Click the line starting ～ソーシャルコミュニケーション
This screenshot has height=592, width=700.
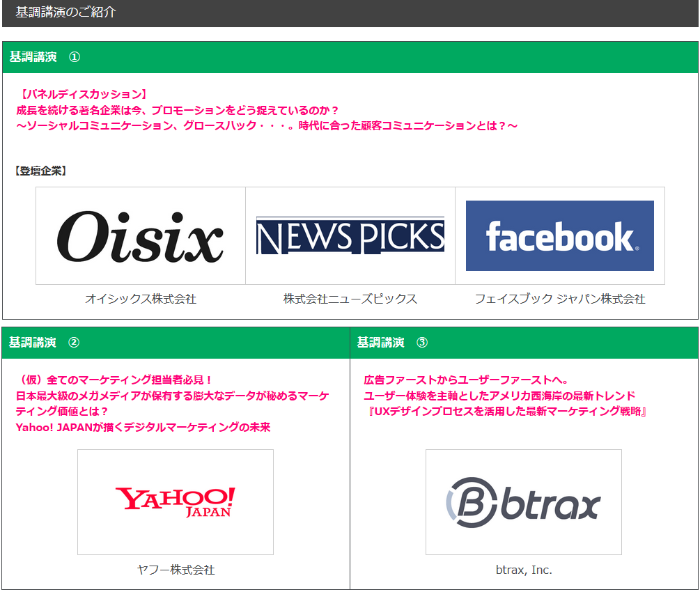point(267,126)
